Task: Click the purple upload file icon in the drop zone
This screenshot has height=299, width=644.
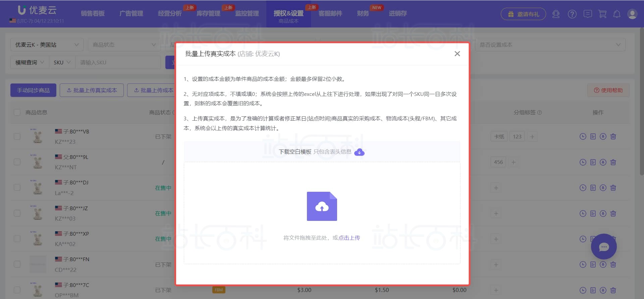Action: pos(322,206)
